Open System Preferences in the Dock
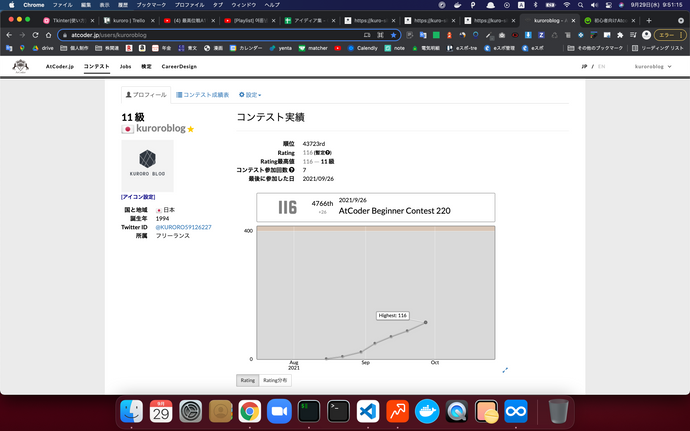The height and width of the screenshot is (431, 690). coord(191,412)
